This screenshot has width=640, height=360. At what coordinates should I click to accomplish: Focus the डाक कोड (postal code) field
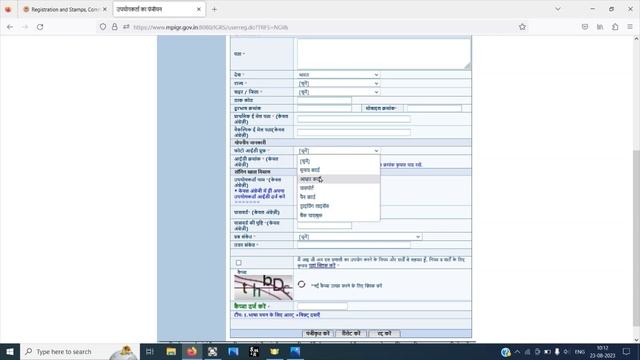[324, 100]
